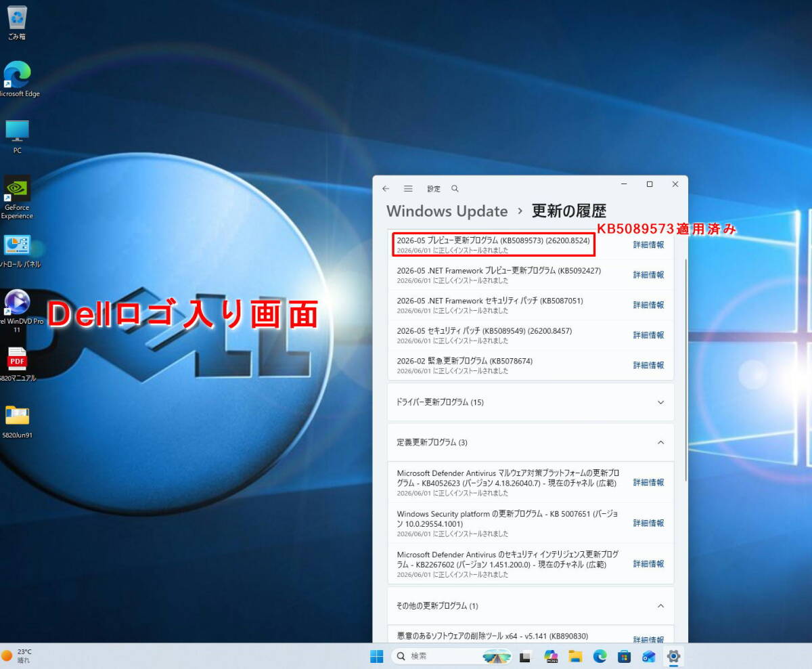
Task: Open details link for KB4052623 Defender platform
Action: (x=648, y=482)
